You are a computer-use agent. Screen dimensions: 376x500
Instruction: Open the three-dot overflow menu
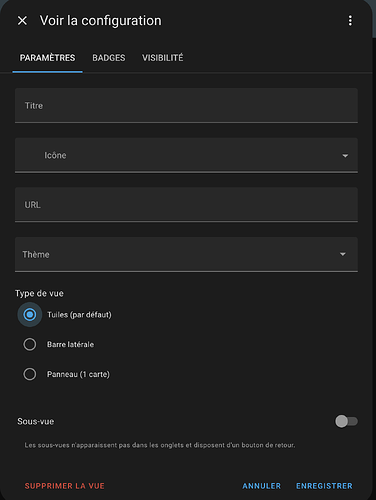coord(350,21)
